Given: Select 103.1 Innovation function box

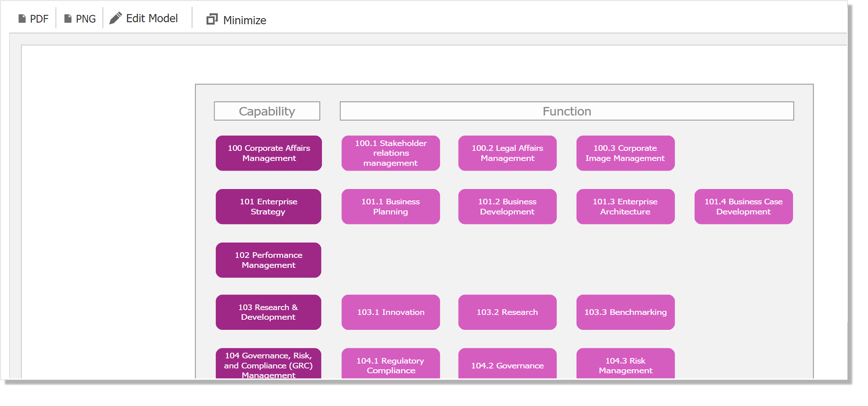Looking at the screenshot, I should (x=391, y=312).
